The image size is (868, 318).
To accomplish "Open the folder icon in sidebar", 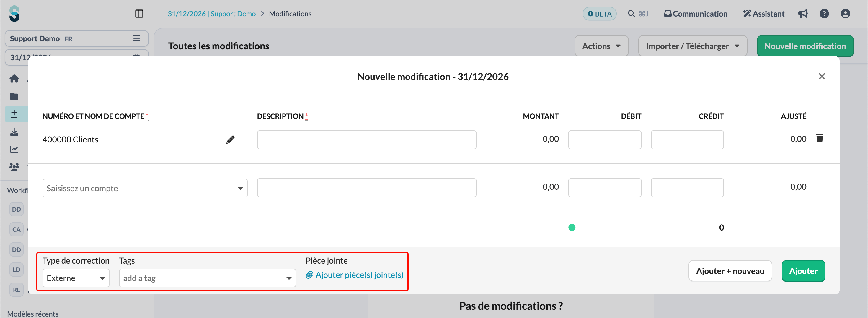I will (x=14, y=96).
